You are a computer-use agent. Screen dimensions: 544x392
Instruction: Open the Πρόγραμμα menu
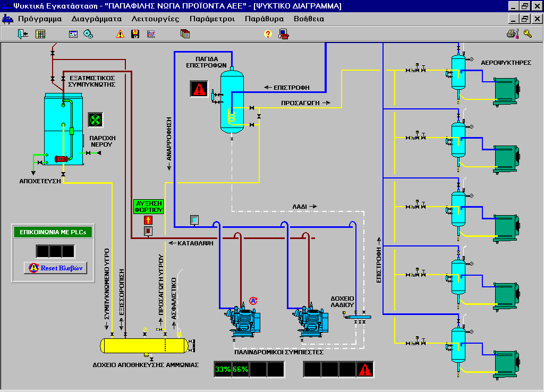coord(40,19)
